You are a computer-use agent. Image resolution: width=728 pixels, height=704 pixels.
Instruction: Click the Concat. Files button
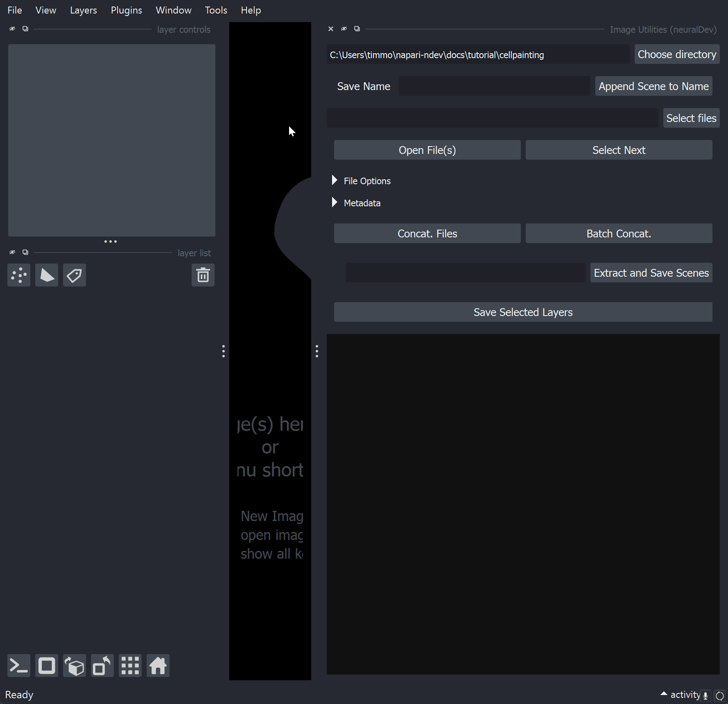427,233
